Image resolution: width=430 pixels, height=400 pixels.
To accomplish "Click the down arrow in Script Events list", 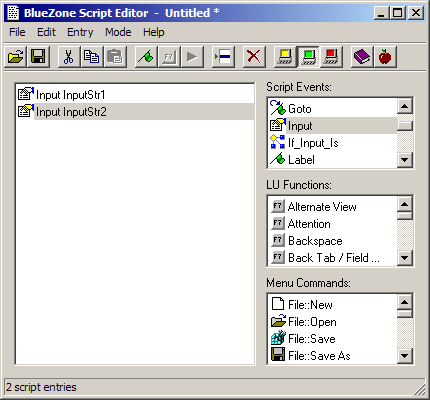I will point(405,160).
